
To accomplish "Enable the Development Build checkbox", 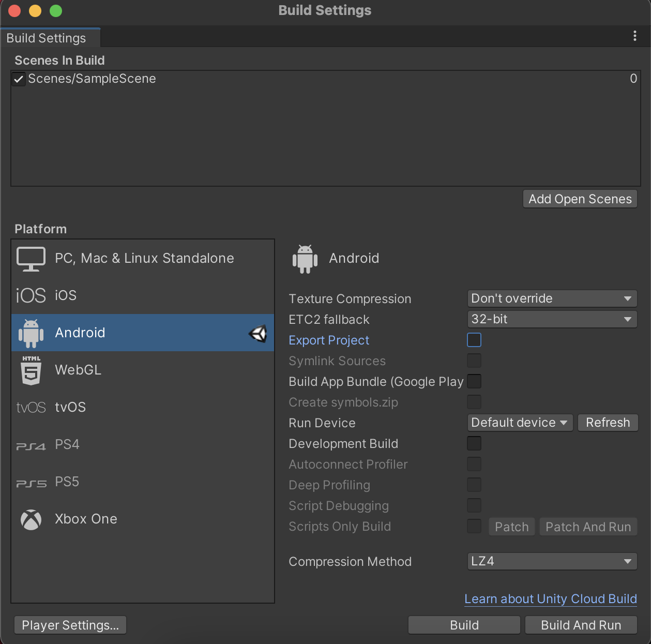I will [474, 443].
